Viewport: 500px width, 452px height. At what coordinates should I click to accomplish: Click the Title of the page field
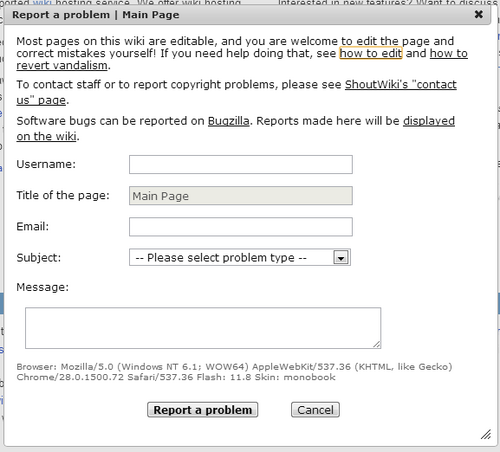241,196
